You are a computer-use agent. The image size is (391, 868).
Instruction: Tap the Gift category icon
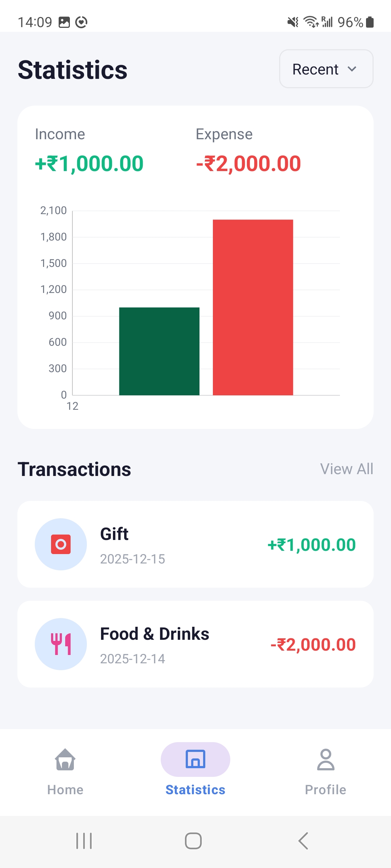[x=61, y=544]
